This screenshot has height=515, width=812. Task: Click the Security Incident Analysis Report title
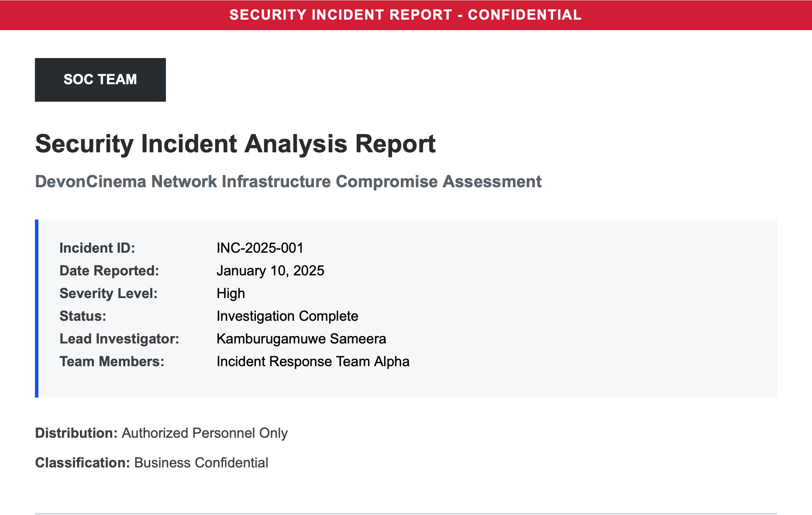235,144
